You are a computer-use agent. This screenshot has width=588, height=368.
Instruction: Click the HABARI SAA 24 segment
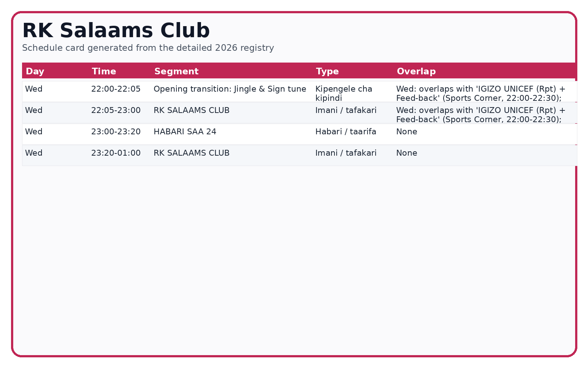[185, 132]
